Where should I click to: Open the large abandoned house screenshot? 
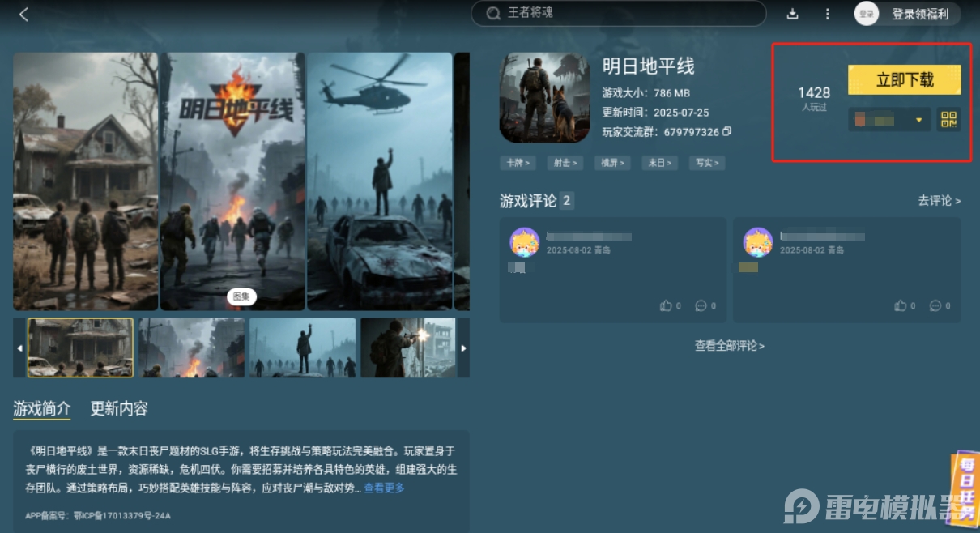tap(86, 181)
